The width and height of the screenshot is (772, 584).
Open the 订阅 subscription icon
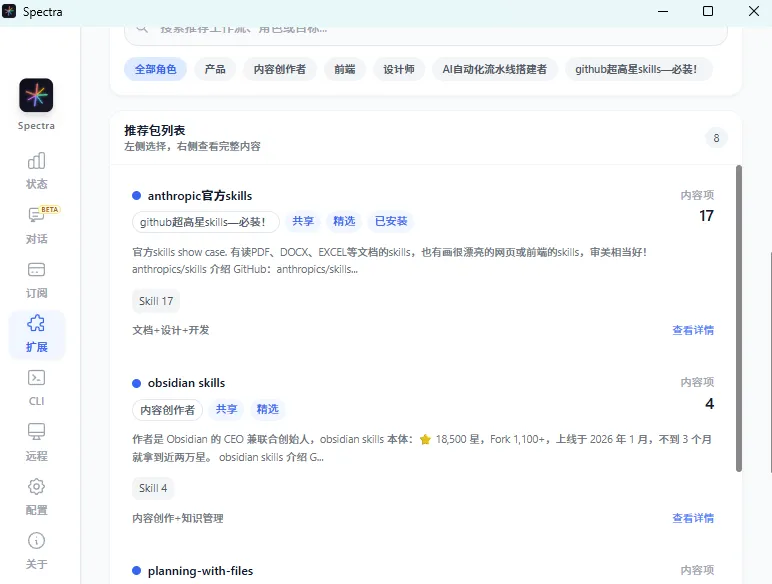pos(36,270)
